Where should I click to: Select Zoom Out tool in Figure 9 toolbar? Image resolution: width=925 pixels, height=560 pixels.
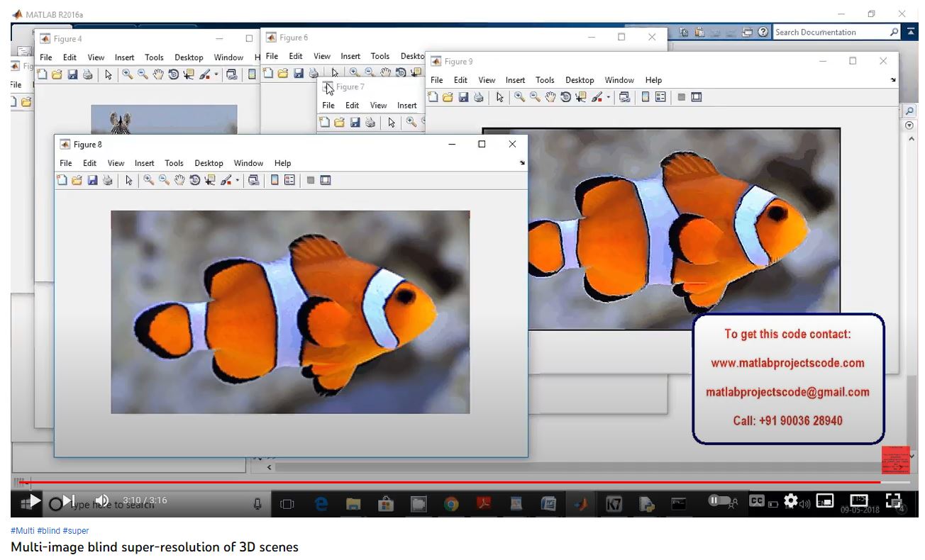tap(535, 97)
